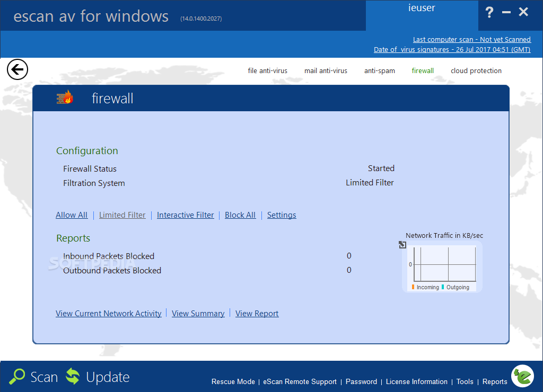The image size is (543, 392).
Task: Set firewall to Allow All
Action: 72,215
